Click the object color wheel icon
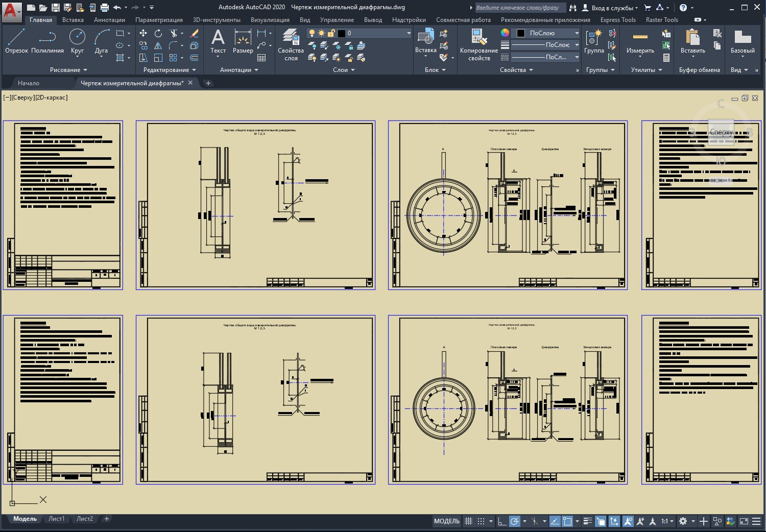Viewport: 766px width, 532px height. [505, 33]
